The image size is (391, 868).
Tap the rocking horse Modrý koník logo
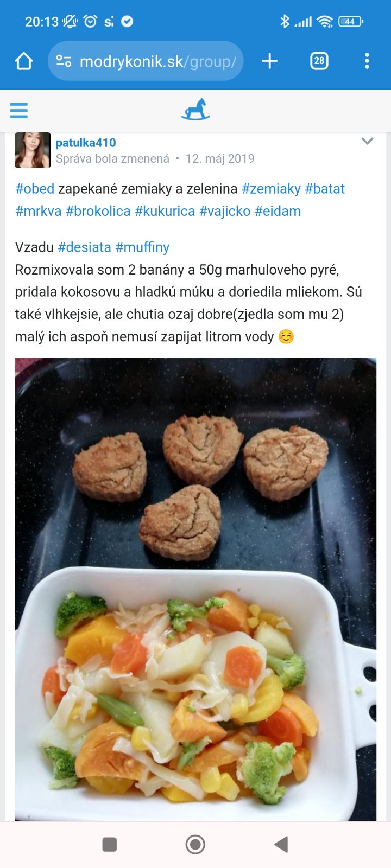coord(195,109)
